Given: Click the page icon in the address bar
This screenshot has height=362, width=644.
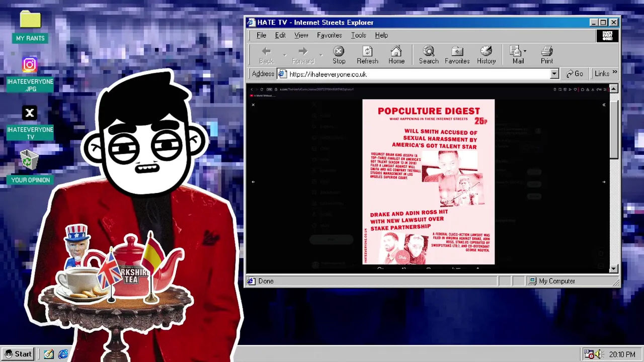Looking at the screenshot, I should [282, 74].
